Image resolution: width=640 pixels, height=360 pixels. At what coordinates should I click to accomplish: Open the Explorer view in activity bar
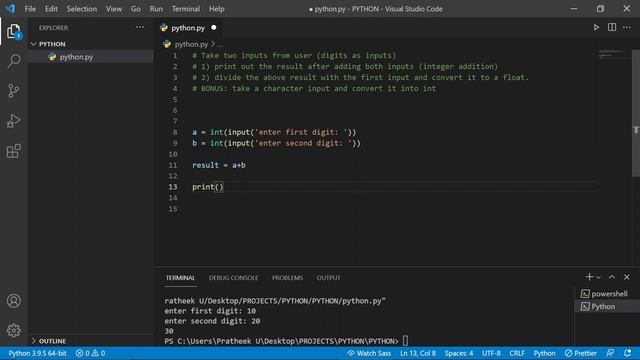click(13, 31)
